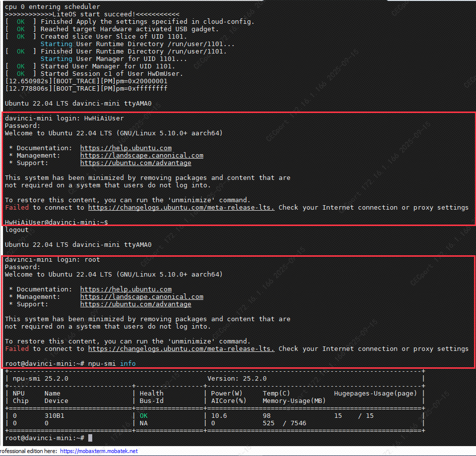Click the 'davinci-mini login: HwHiAiUser' line
Image resolution: width=476 pixels, height=456 pixels.
64,118
